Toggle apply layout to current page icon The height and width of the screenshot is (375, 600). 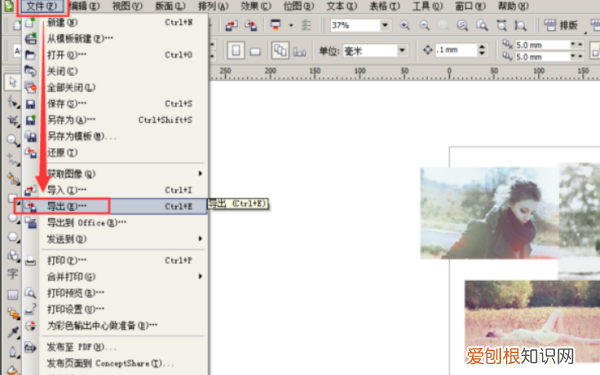tap(299, 51)
